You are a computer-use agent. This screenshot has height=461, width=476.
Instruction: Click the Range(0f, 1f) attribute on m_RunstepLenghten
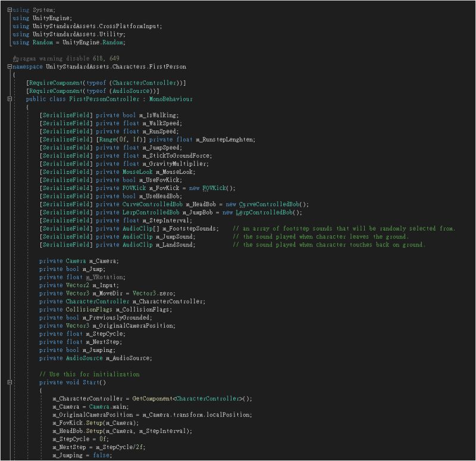point(110,139)
